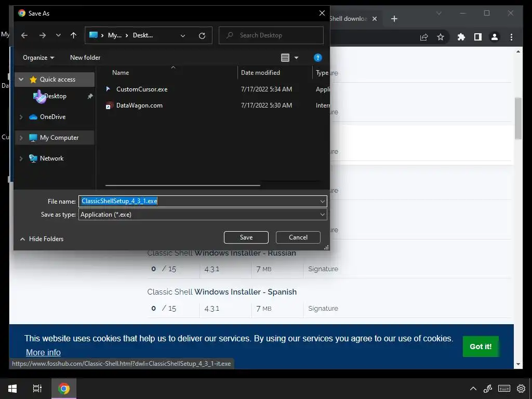Click Signature link for Russian installer
The height and width of the screenshot is (399, 532).
pos(323,269)
